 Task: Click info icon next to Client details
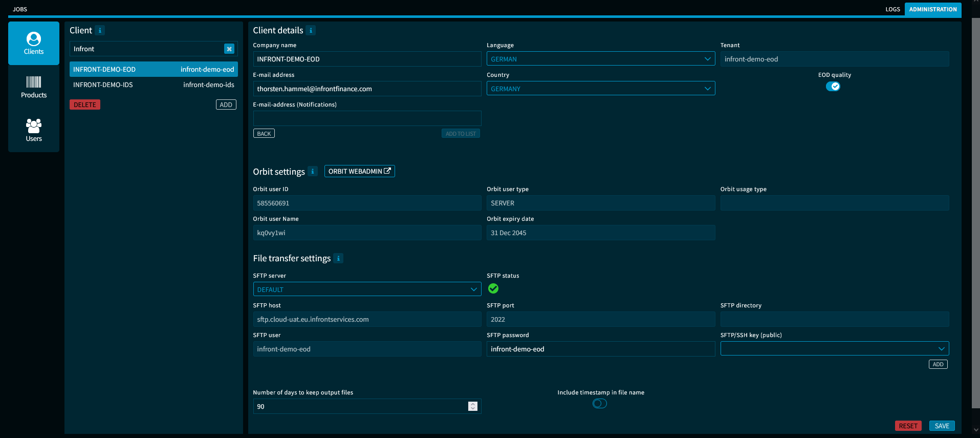[x=311, y=30]
